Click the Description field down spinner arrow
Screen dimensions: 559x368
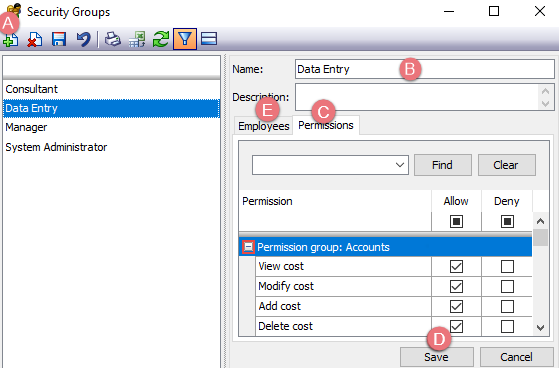coord(545,104)
